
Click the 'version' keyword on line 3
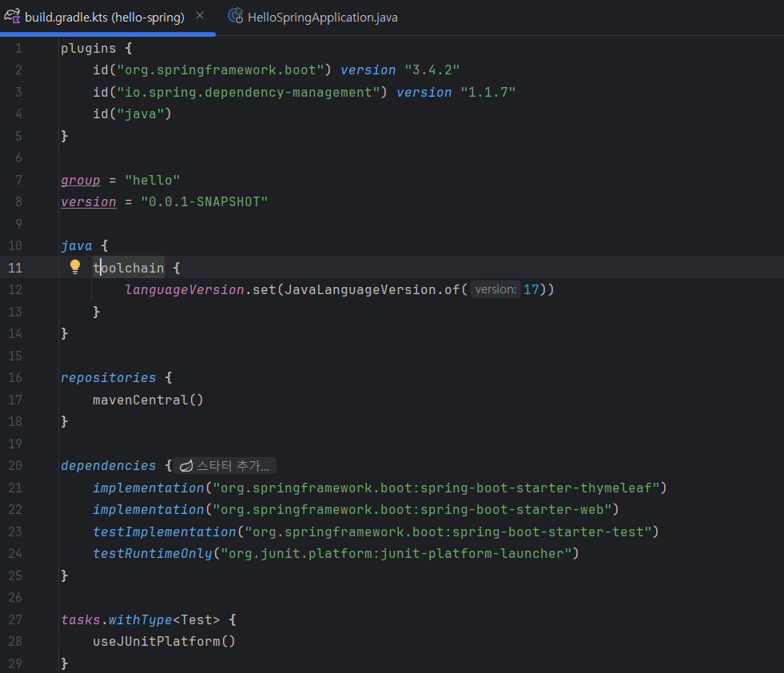click(x=424, y=93)
